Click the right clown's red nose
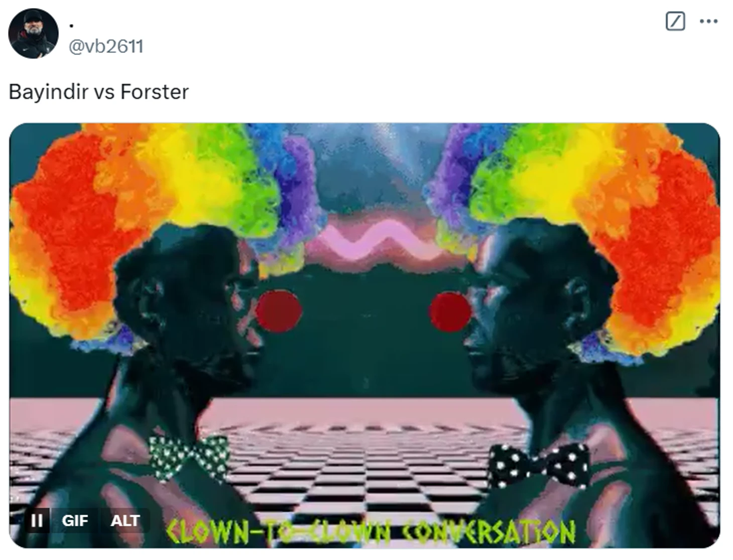The width and height of the screenshot is (733, 560). coord(450,312)
